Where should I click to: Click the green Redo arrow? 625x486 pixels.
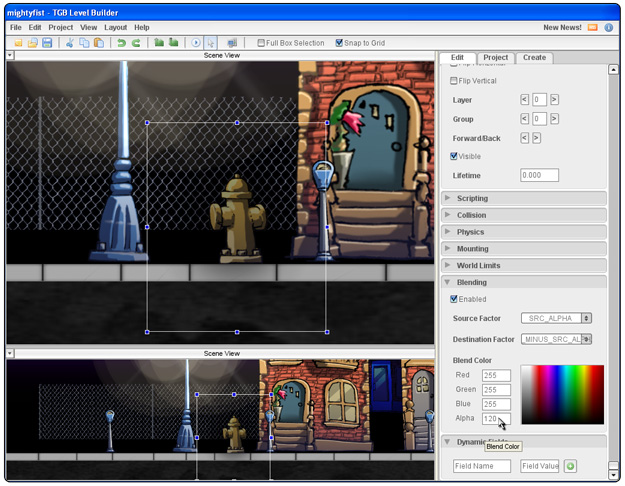pyautogui.click(x=136, y=43)
